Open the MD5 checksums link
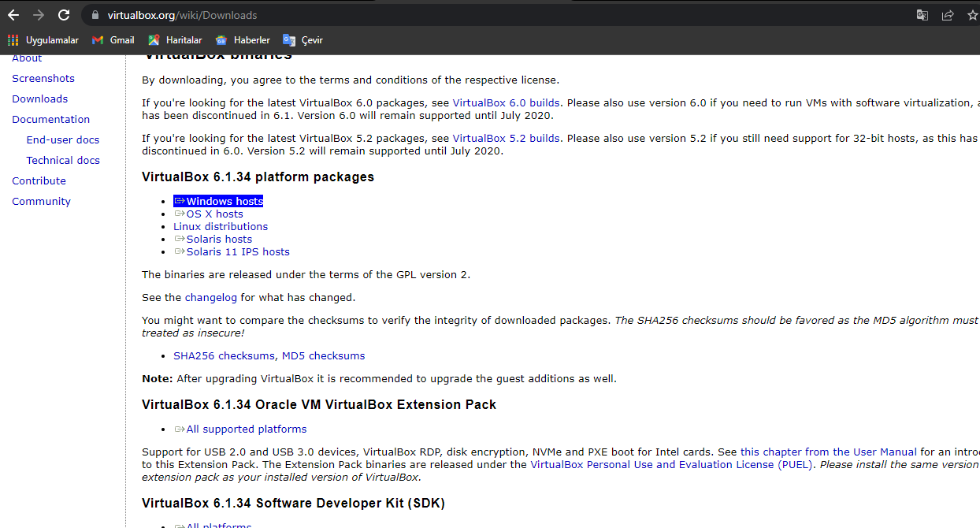 324,355
